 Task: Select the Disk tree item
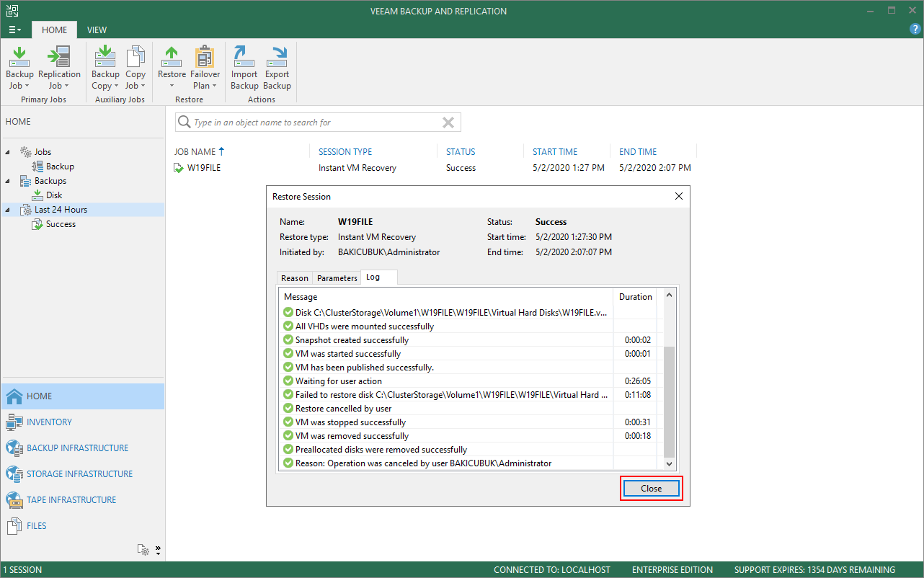pyautogui.click(x=54, y=195)
